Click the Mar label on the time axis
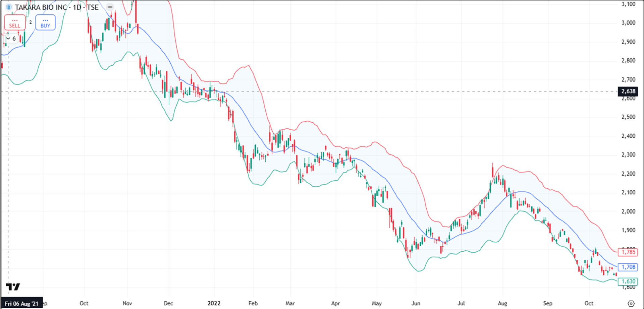 pos(290,303)
